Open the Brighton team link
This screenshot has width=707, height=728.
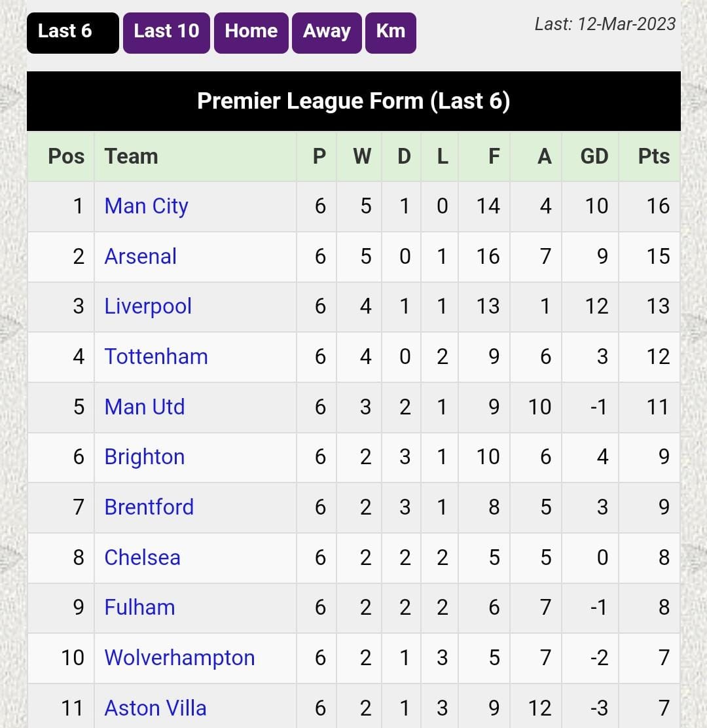pos(145,457)
